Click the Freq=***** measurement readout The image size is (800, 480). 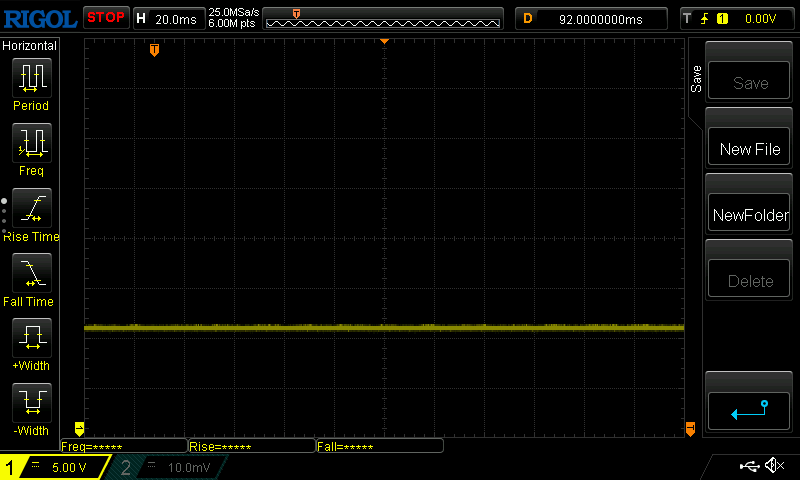click(x=124, y=446)
